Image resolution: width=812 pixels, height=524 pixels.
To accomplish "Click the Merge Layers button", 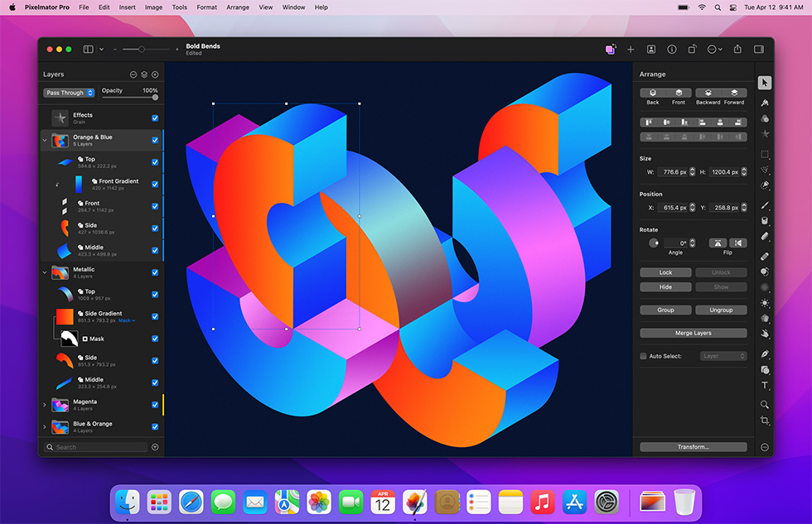I will tap(694, 334).
